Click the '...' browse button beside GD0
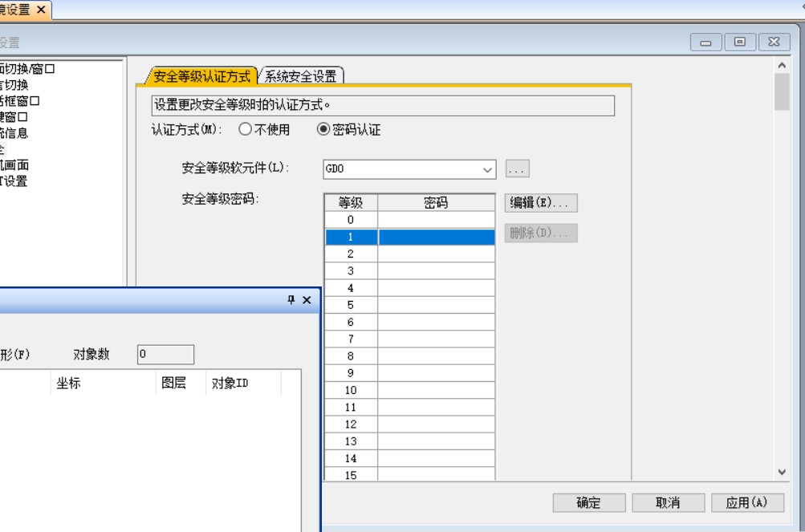 (x=518, y=169)
